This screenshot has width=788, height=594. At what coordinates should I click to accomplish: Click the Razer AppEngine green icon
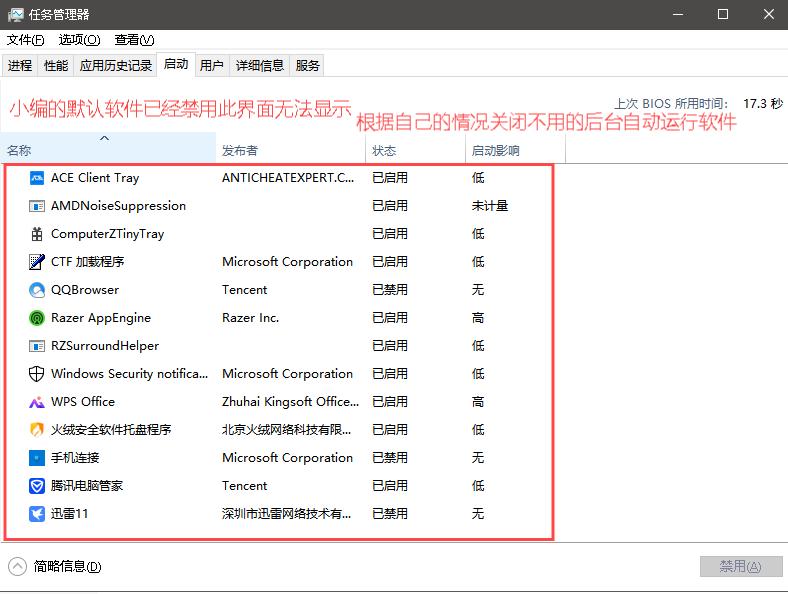point(37,318)
